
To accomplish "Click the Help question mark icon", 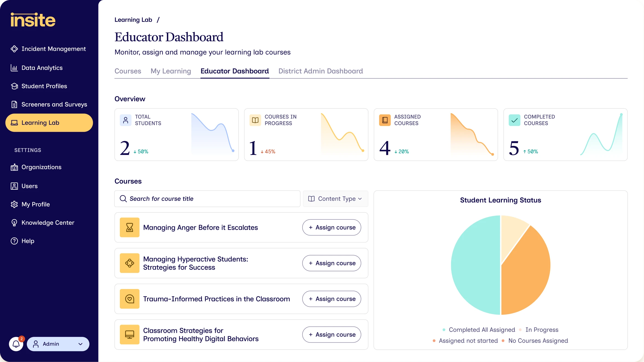I will click(14, 241).
